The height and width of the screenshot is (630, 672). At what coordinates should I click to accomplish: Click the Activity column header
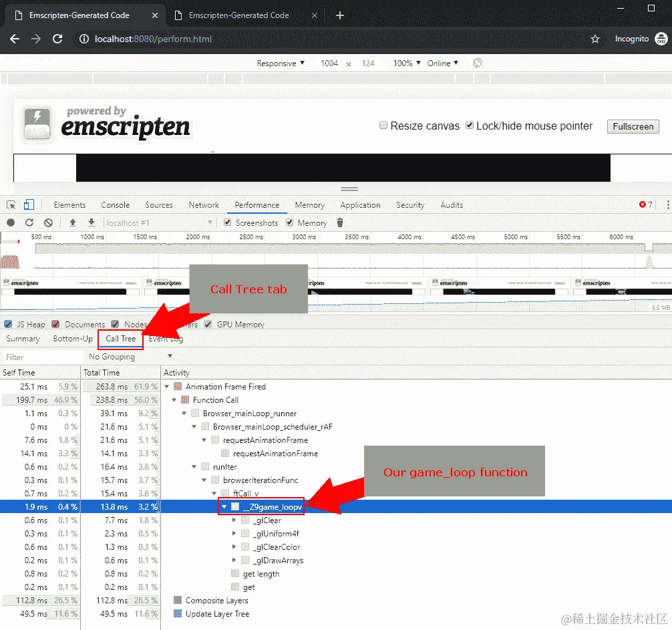point(416,372)
